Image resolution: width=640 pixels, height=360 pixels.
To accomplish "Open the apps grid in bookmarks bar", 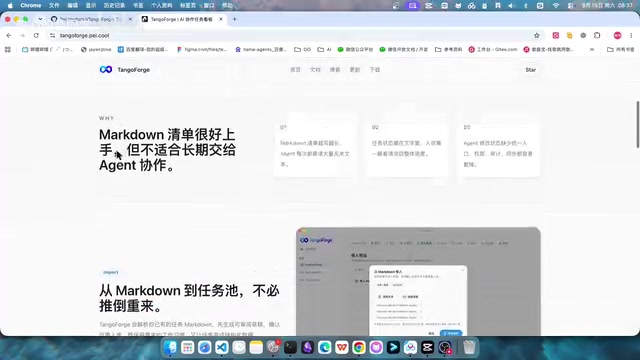I will [7, 49].
